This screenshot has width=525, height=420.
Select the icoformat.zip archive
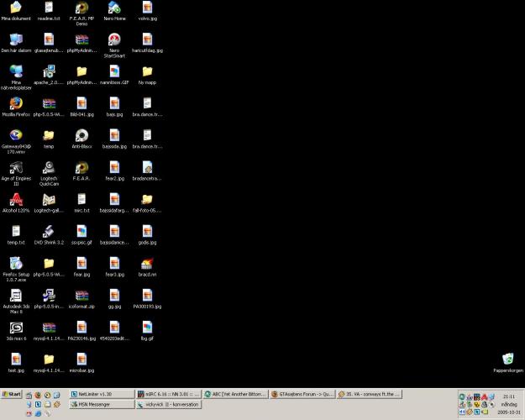(x=81, y=296)
